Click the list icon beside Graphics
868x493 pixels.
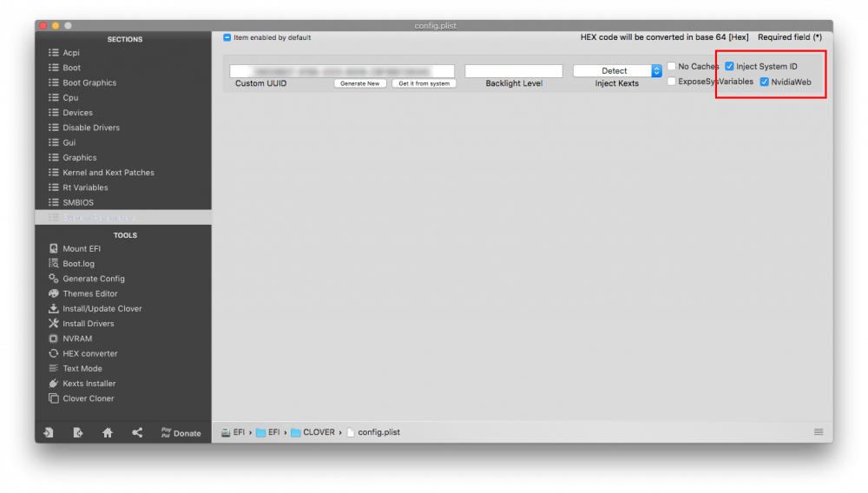coord(53,158)
